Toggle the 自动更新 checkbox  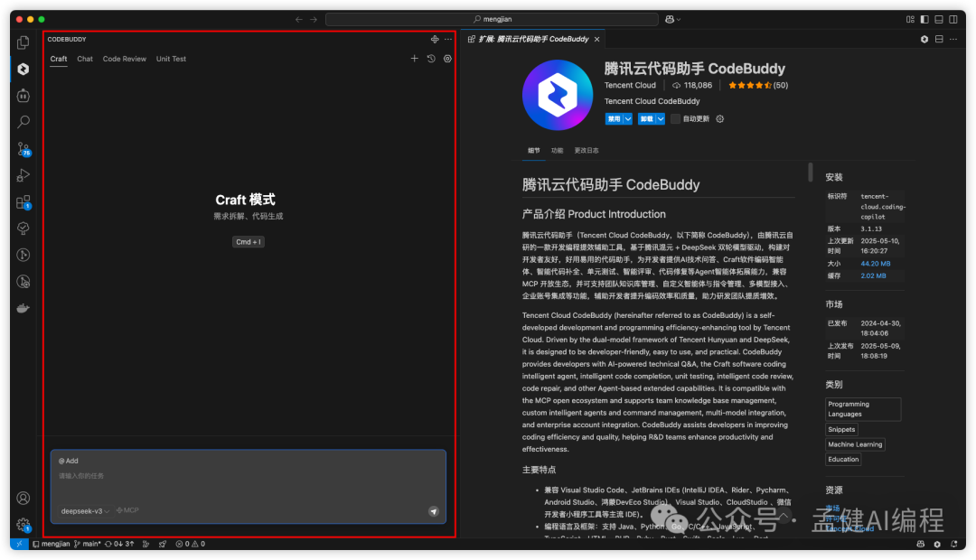point(675,119)
